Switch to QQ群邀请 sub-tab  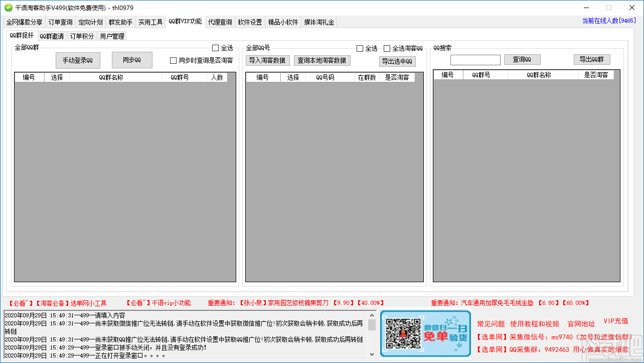point(52,36)
